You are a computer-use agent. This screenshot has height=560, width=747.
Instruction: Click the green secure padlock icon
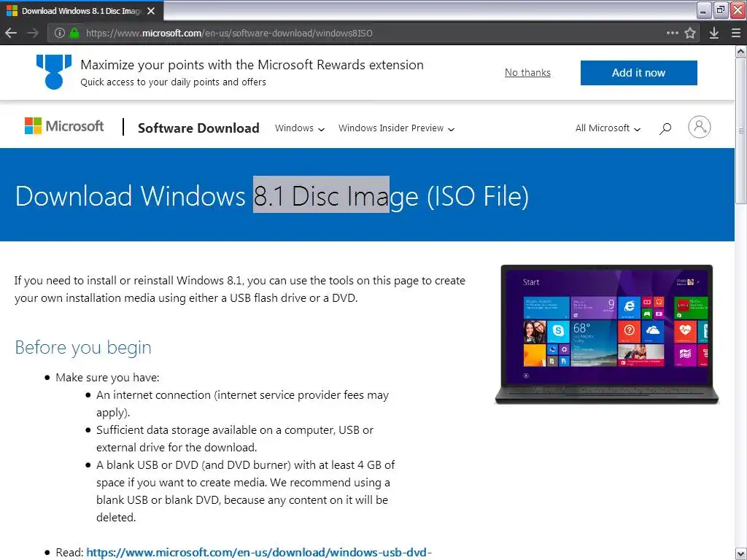point(74,33)
